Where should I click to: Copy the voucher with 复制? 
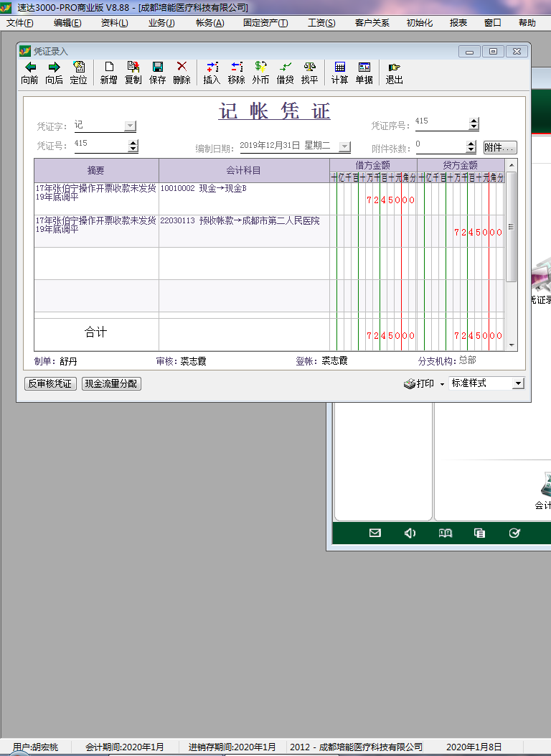[x=133, y=73]
